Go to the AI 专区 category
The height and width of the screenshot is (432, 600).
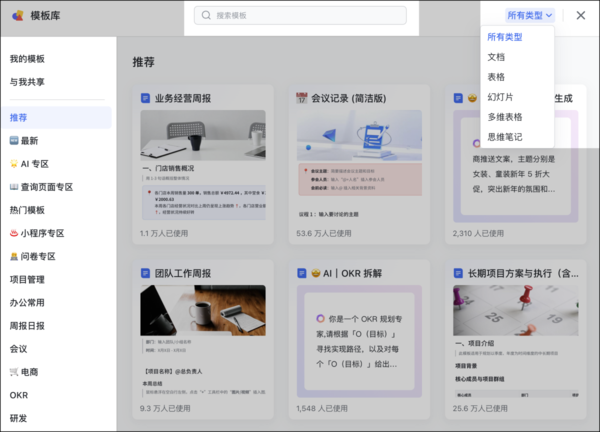pos(30,164)
